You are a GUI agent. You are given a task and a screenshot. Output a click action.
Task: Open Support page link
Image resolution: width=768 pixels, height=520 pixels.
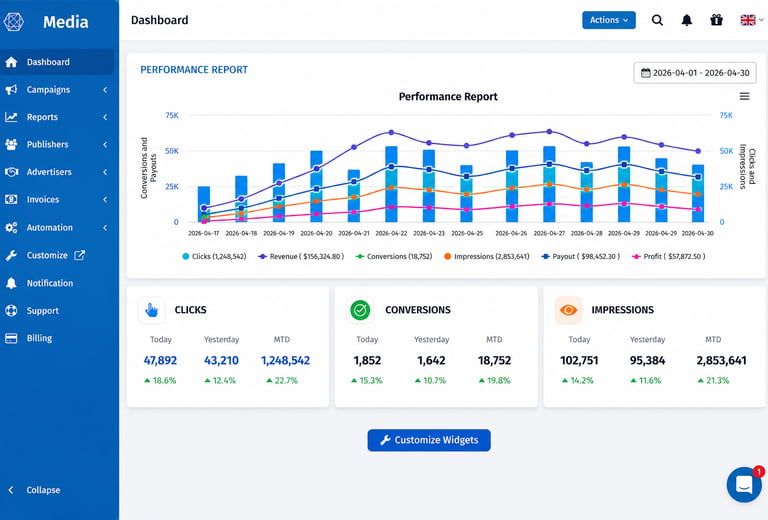[57, 310]
